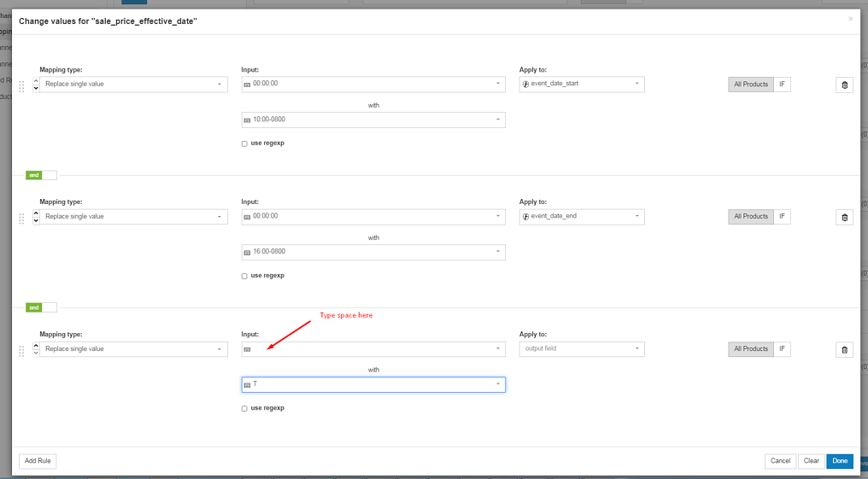This screenshot has height=479, width=868.
Task: Expand the event_date_start Apply to dropdown
Action: click(x=582, y=85)
